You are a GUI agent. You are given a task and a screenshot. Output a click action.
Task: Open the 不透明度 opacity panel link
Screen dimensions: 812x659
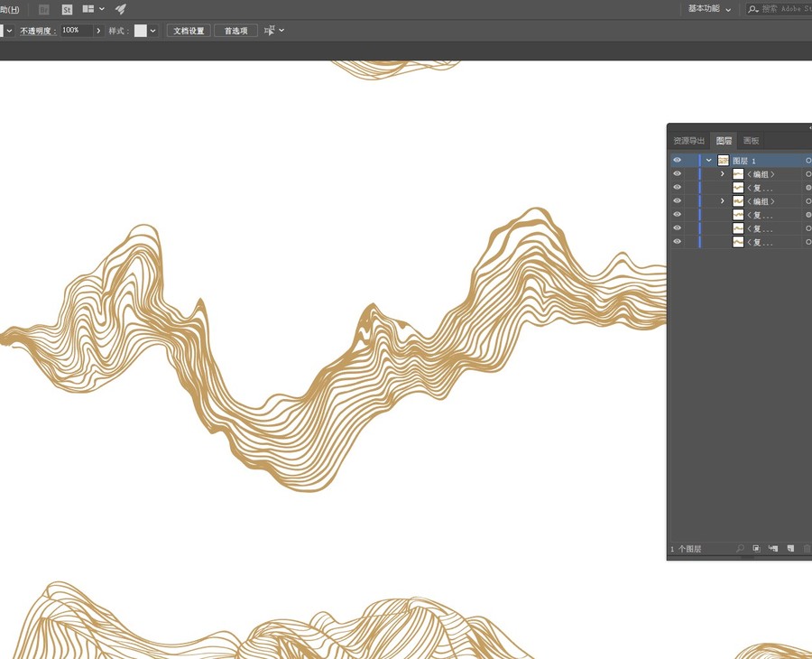coord(38,31)
